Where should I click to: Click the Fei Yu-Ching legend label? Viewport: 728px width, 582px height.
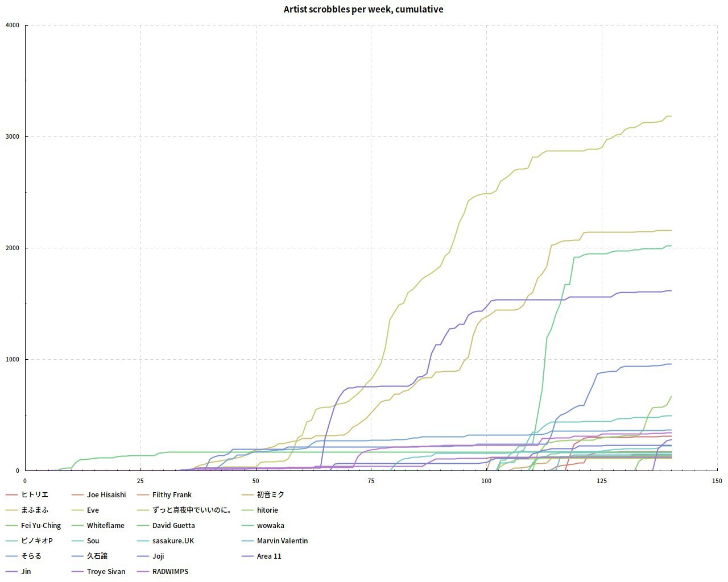(41, 526)
